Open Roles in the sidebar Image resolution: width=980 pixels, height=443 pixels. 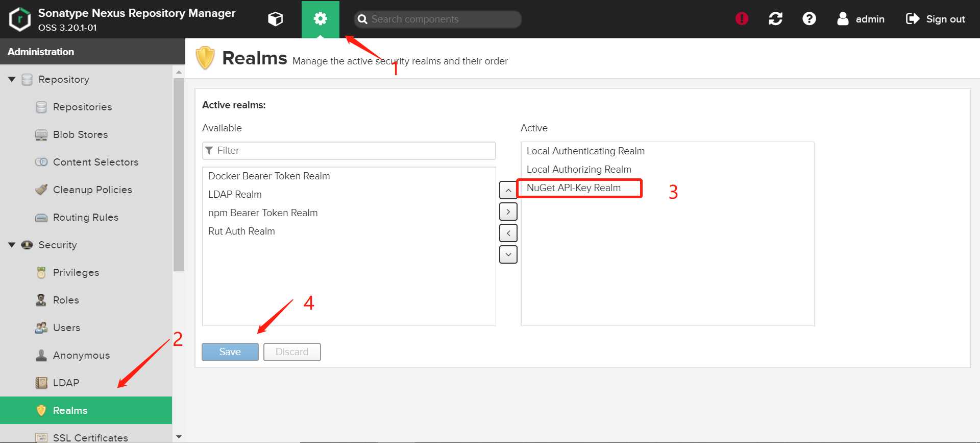66,300
